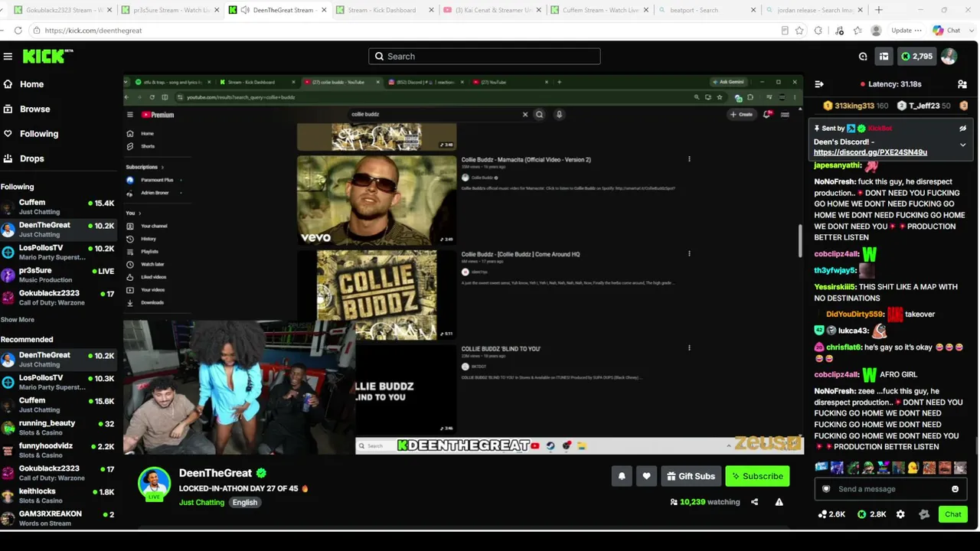Open browser extensions puzzle icon
Image resolution: width=980 pixels, height=551 pixels.
pos(818,31)
